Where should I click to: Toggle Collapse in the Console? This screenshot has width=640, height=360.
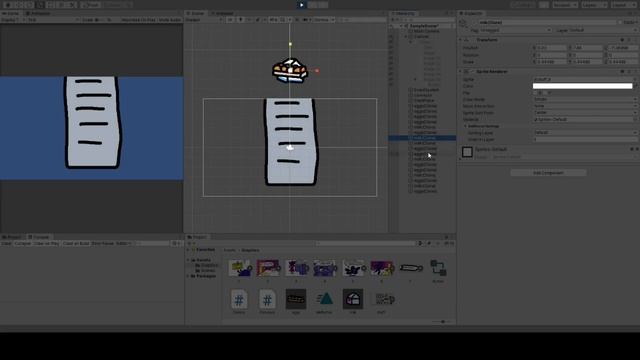click(22, 243)
